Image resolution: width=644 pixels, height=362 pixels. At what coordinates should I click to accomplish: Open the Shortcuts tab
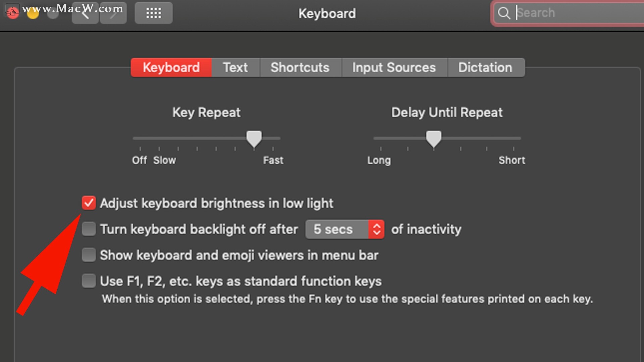(x=300, y=68)
